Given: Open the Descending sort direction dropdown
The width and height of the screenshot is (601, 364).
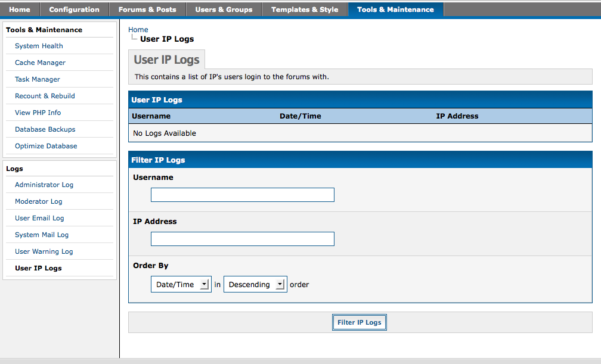Looking at the screenshot, I should tap(255, 285).
